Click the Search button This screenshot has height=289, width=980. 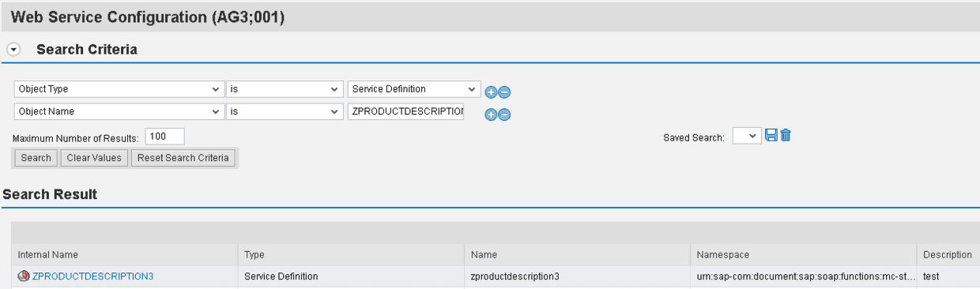(x=36, y=158)
